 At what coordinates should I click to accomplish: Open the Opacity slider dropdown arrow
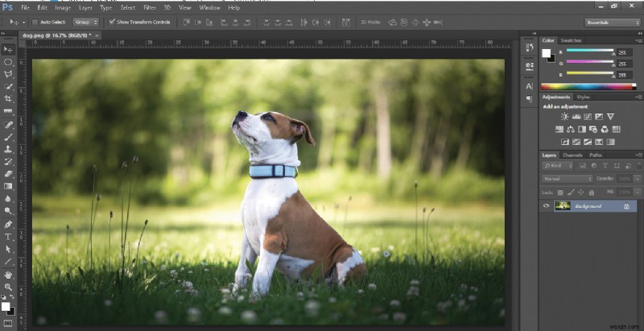coord(637,179)
